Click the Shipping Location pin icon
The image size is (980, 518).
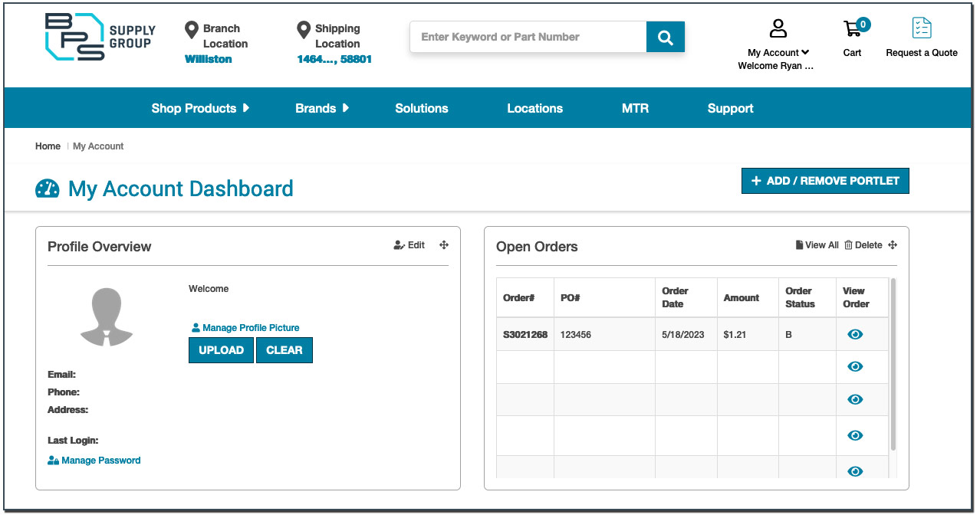coord(304,30)
